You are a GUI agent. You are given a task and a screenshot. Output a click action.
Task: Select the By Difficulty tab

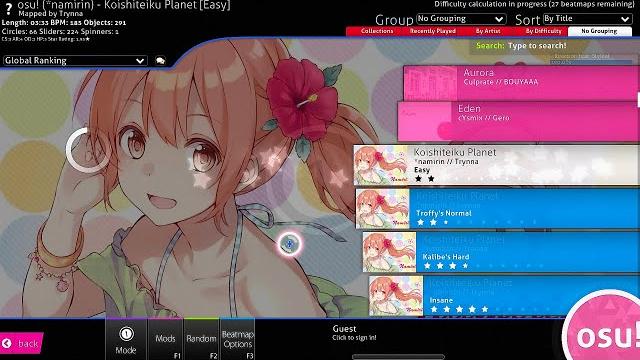543,31
